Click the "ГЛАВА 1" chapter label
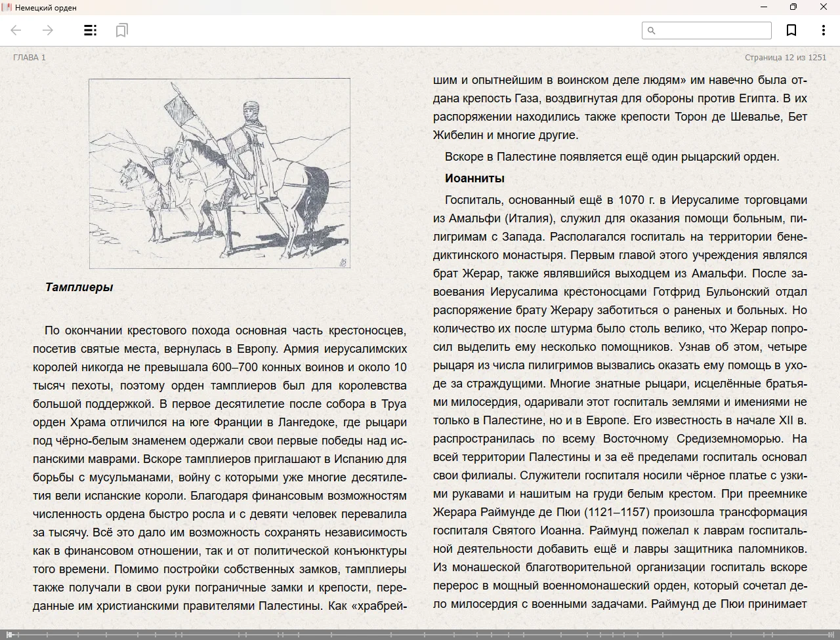 point(30,58)
